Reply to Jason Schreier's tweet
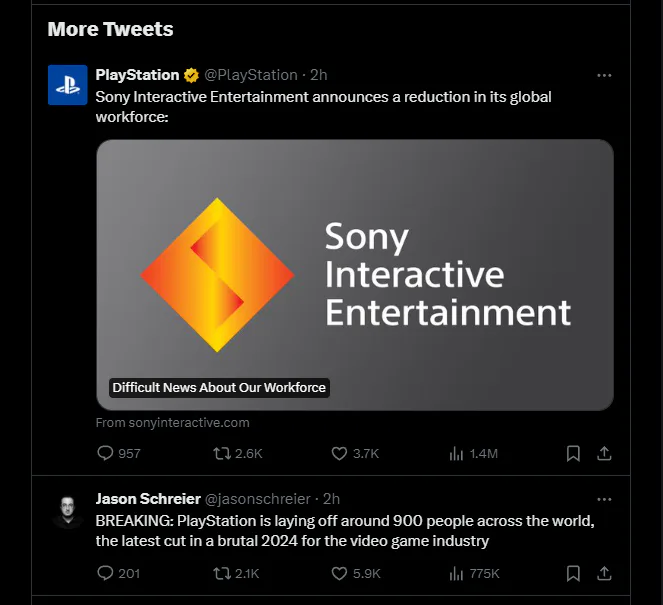The image size is (663, 605). (x=106, y=573)
